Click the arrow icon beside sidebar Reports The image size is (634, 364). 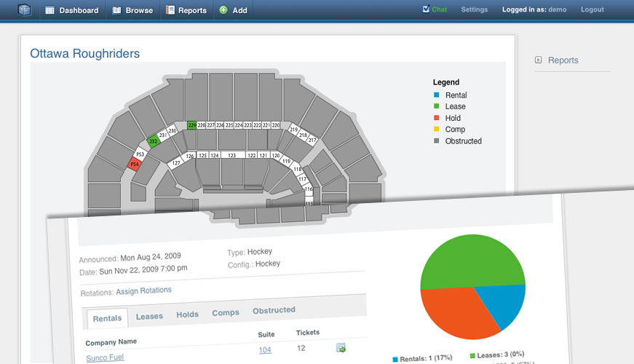[x=538, y=60]
